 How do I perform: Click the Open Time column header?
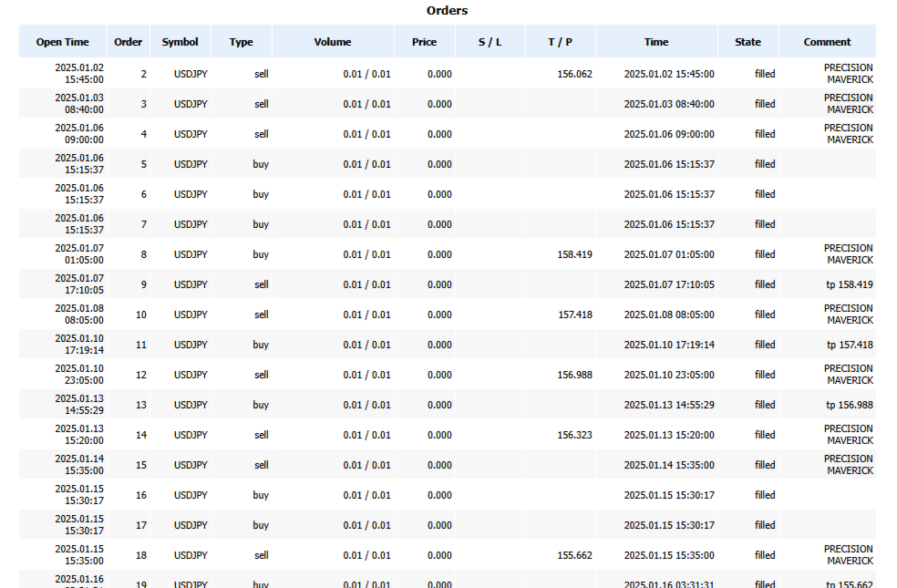click(63, 42)
